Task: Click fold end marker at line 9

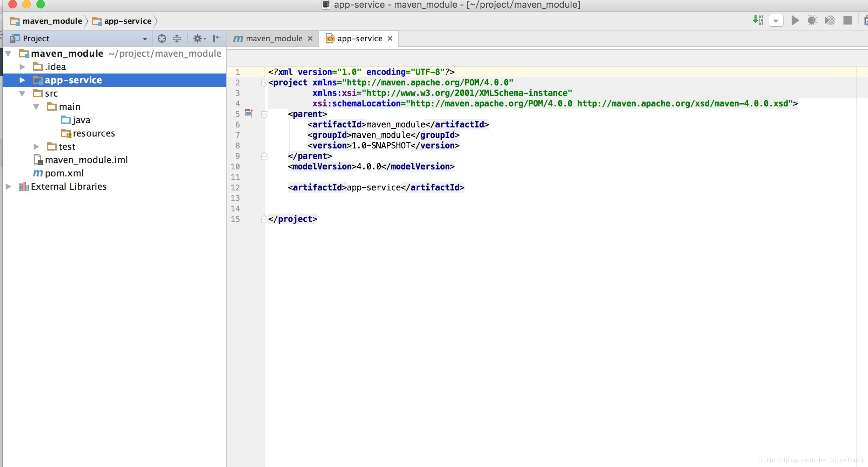Action: click(x=264, y=156)
